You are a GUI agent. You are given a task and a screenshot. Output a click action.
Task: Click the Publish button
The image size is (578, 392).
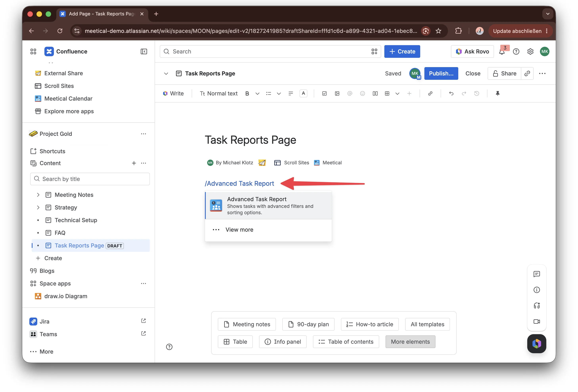441,73
